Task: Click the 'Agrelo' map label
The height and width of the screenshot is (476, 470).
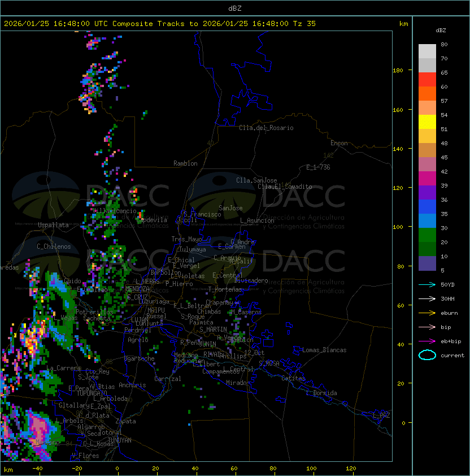Action: tap(138, 340)
